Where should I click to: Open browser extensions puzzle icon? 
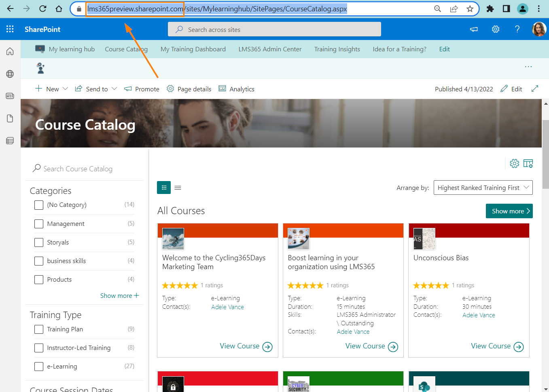click(x=490, y=9)
